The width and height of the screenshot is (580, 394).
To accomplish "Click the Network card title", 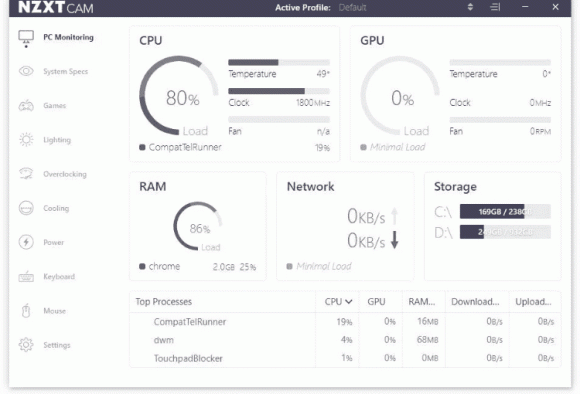I will coord(310,186).
